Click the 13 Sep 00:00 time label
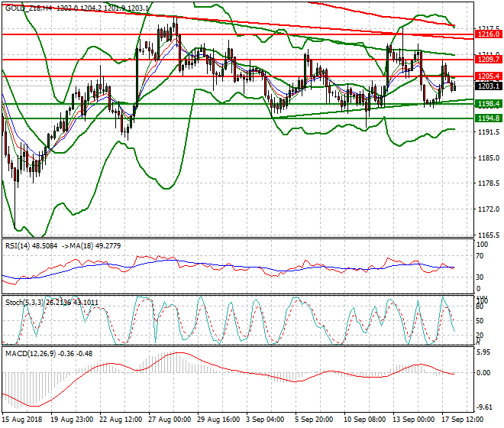This screenshot has width=504, height=428. click(x=414, y=420)
